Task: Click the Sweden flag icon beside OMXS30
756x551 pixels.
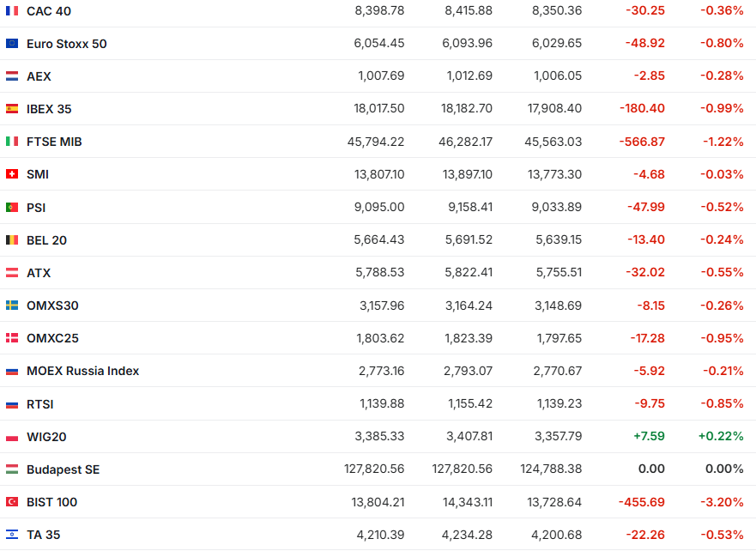Action: pos(12,306)
